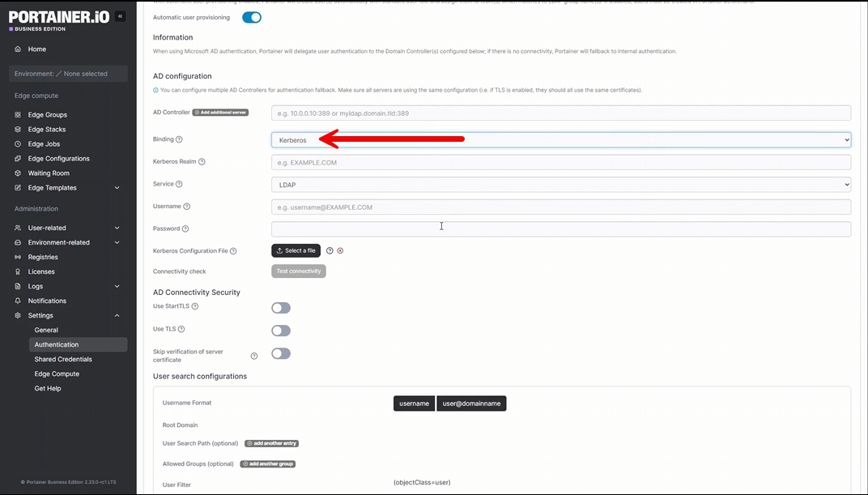This screenshot has height=495, width=868.
Task: Click the Environment-related icon
Action: click(x=18, y=242)
